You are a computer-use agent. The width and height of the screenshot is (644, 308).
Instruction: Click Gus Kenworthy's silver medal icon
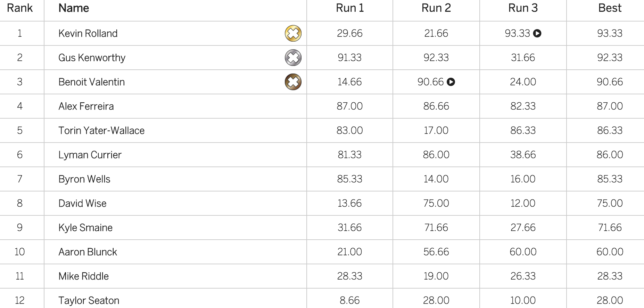(x=293, y=58)
